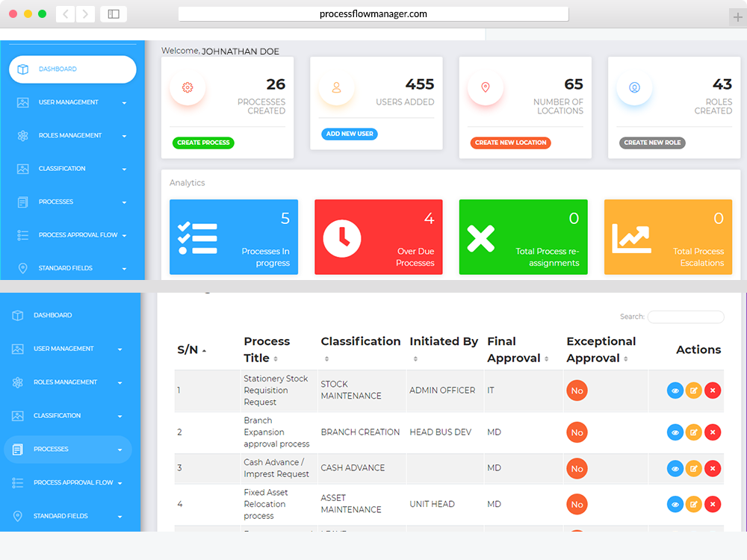Click Processes document icon in top sidebar
747x560 pixels.
tap(23, 202)
